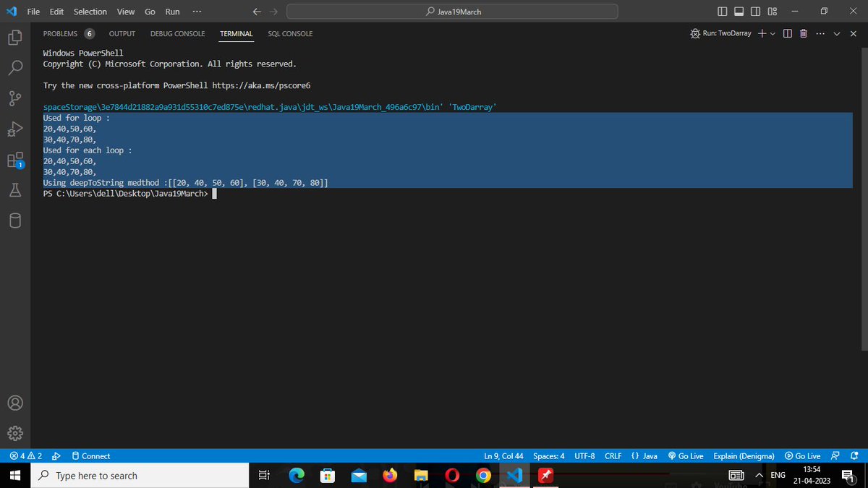
Task: Expand the hidden menu items ellipsis in menu bar
Action: [197, 12]
